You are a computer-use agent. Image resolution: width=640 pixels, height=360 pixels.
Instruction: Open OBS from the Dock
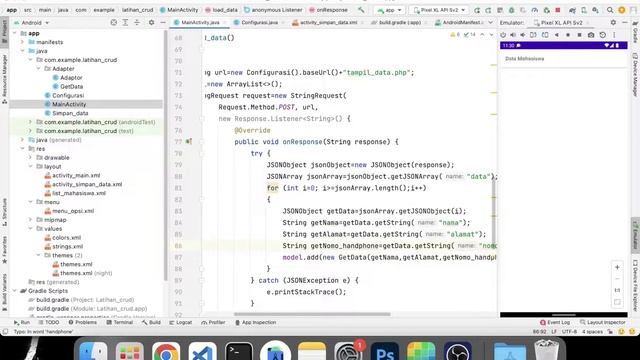click(458, 351)
